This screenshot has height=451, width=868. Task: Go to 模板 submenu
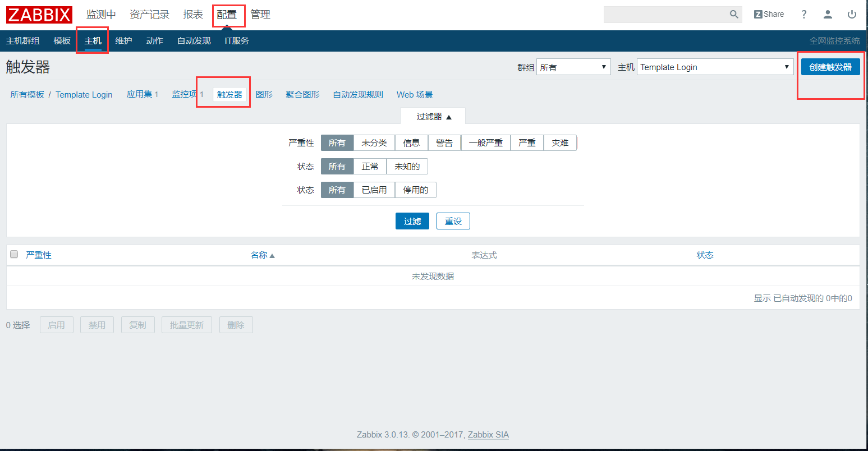coord(62,41)
